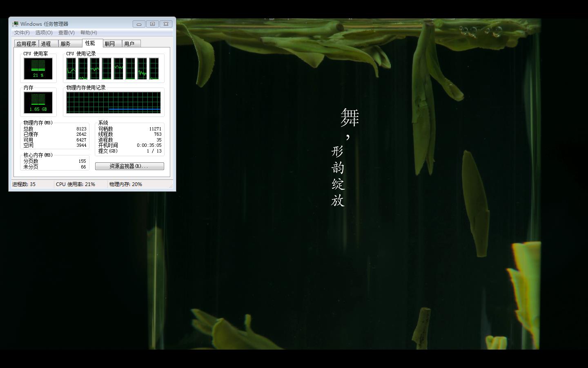Click the 总数 value 8123
Viewport: 588px width, 368px height.
point(81,129)
